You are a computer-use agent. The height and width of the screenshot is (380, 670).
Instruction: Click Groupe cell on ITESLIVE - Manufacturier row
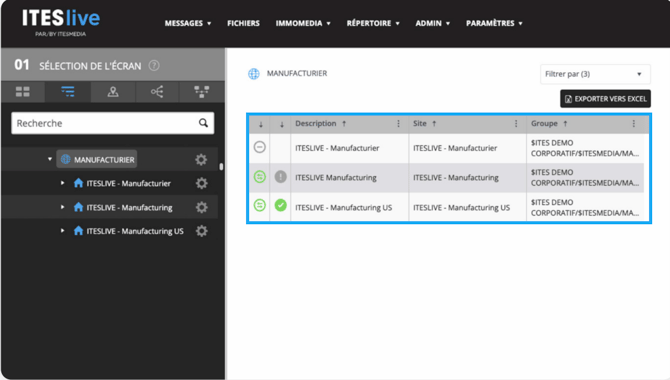(x=585, y=148)
